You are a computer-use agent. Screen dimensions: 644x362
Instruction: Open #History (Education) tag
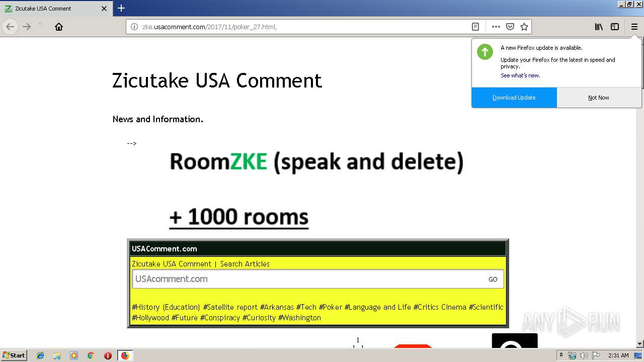point(166,307)
